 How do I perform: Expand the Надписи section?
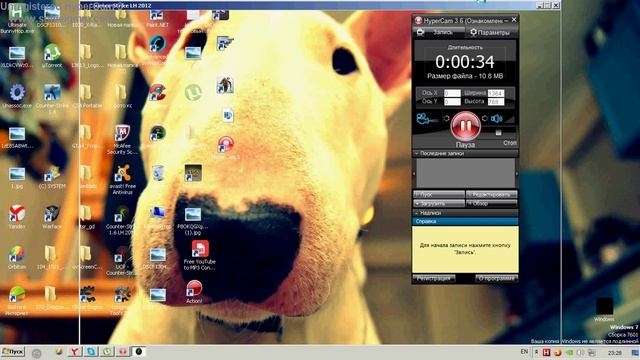point(465,213)
